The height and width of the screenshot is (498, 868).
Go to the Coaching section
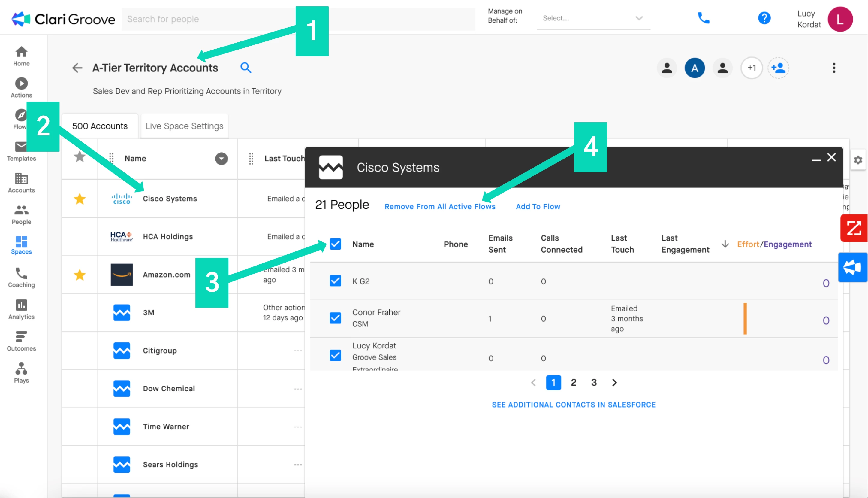click(x=21, y=278)
